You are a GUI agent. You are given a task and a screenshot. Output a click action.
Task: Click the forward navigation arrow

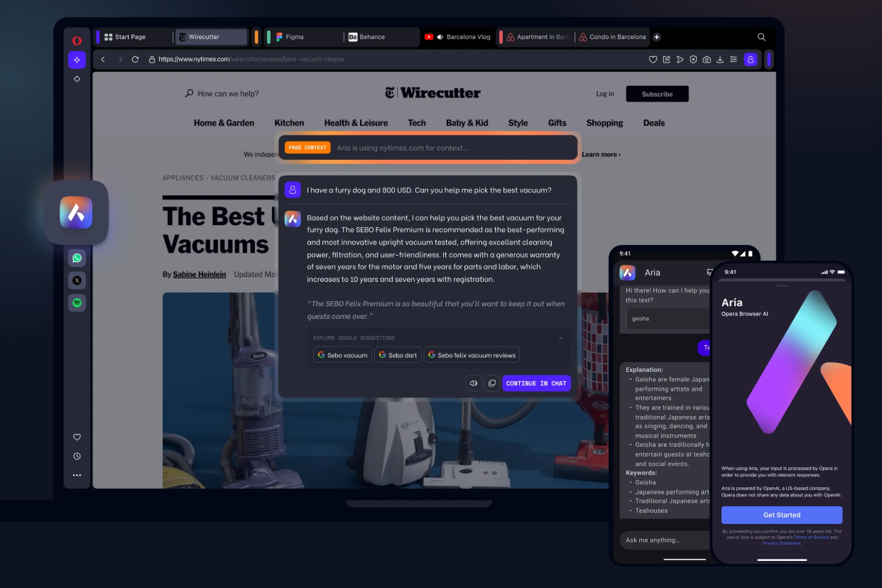pyautogui.click(x=120, y=60)
